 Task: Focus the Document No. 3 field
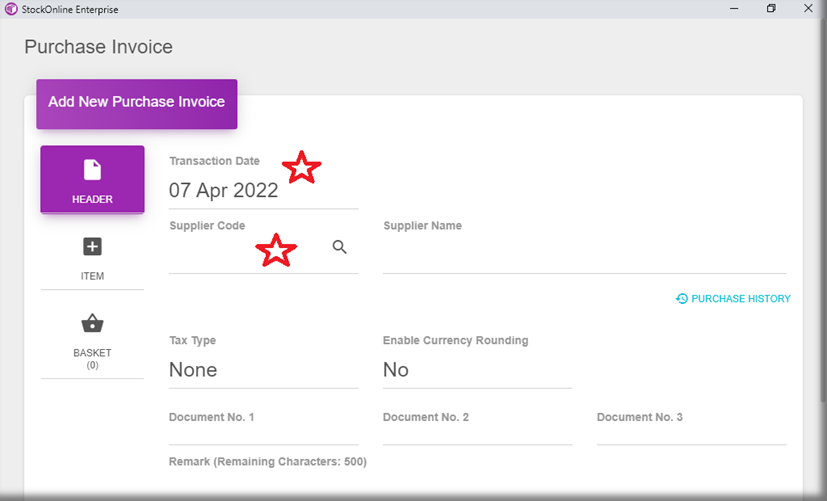(x=691, y=433)
